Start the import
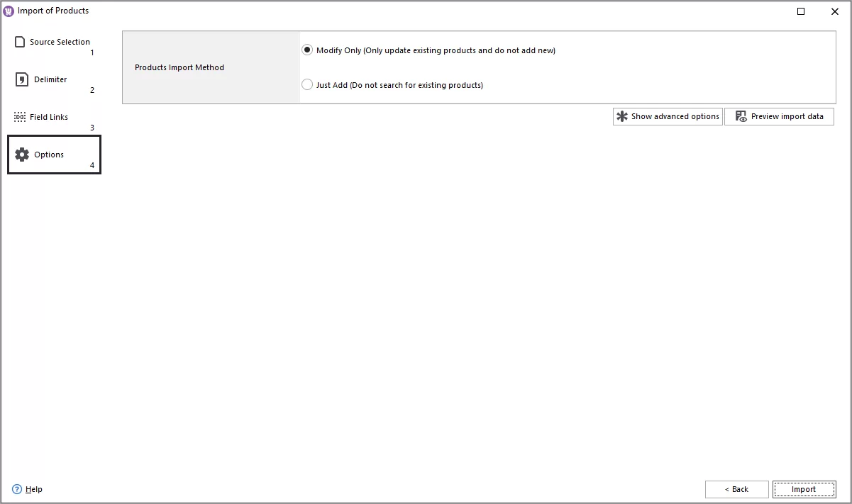Image resolution: width=852 pixels, height=504 pixels. click(804, 489)
